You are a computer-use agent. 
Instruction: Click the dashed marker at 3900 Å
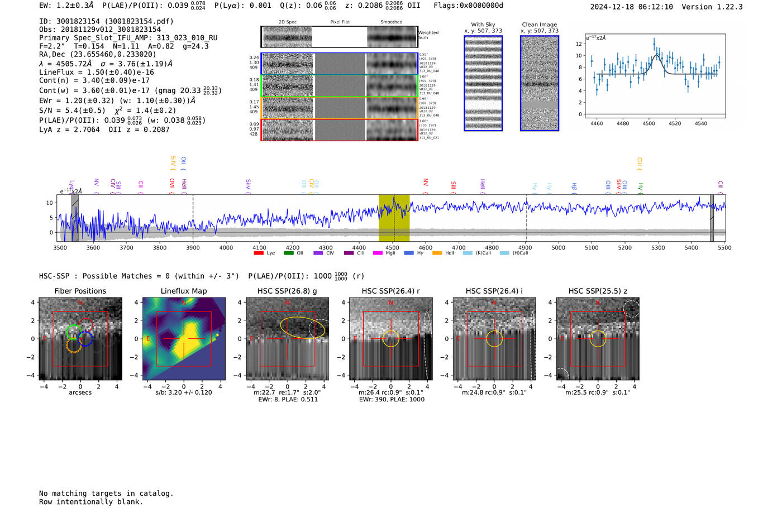(193, 218)
